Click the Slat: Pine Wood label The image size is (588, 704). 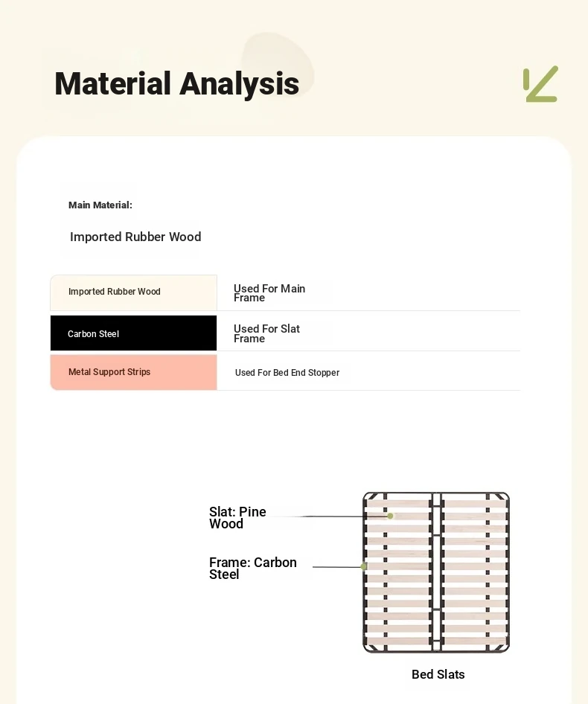pos(237,518)
